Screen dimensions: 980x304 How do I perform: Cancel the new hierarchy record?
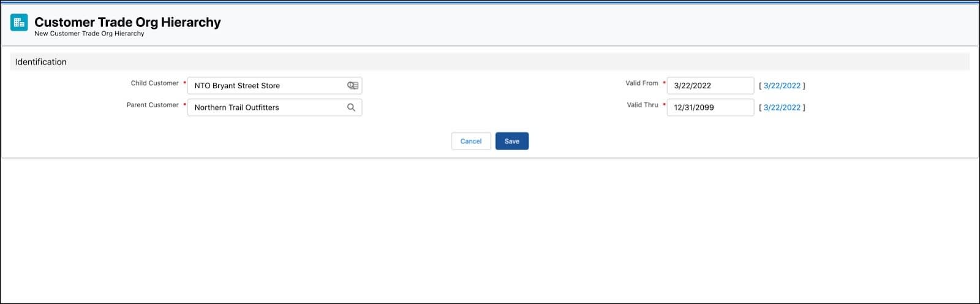click(471, 141)
